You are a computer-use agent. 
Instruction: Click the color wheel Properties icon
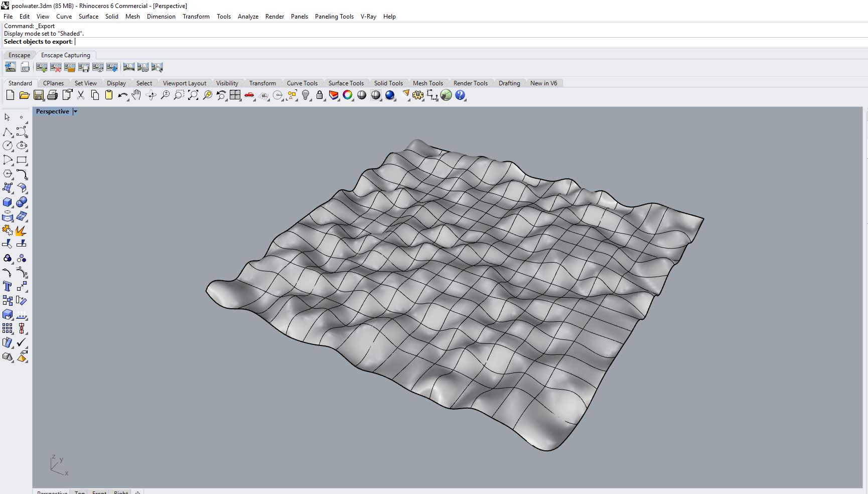pyautogui.click(x=348, y=95)
